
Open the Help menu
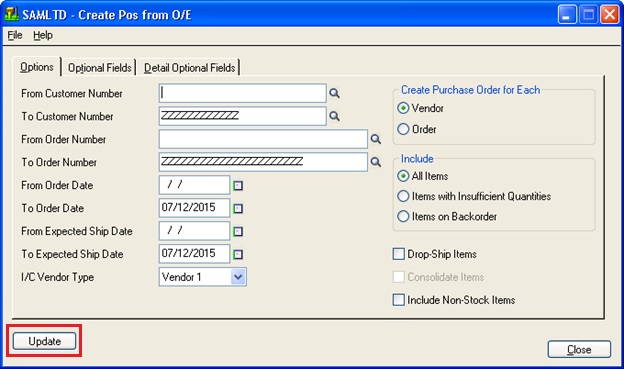point(43,35)
